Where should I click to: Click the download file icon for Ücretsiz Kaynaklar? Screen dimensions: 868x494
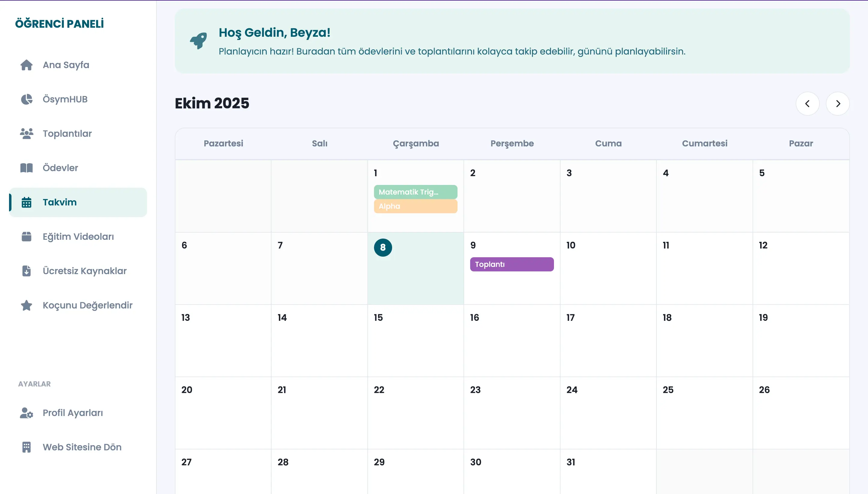27,271
